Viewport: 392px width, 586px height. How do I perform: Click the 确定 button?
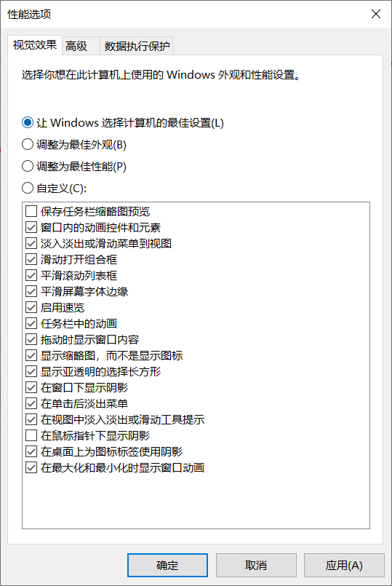coord(167,565)
